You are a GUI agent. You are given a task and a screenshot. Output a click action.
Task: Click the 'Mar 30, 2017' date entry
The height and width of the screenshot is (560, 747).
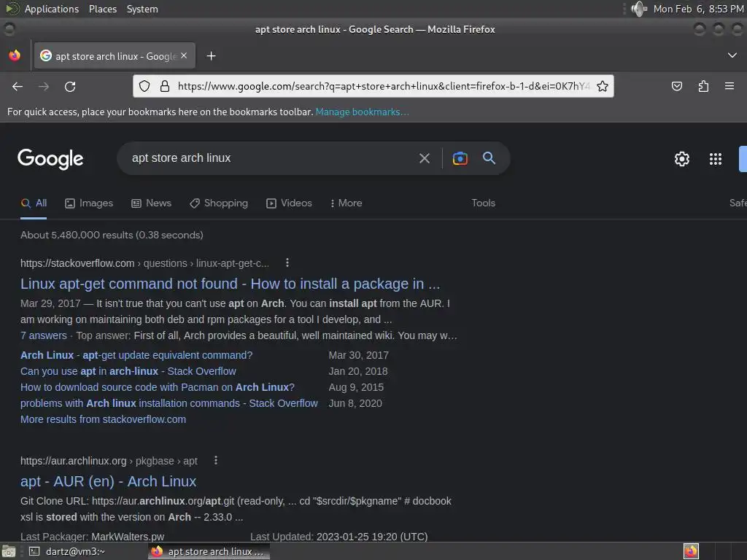358,355
